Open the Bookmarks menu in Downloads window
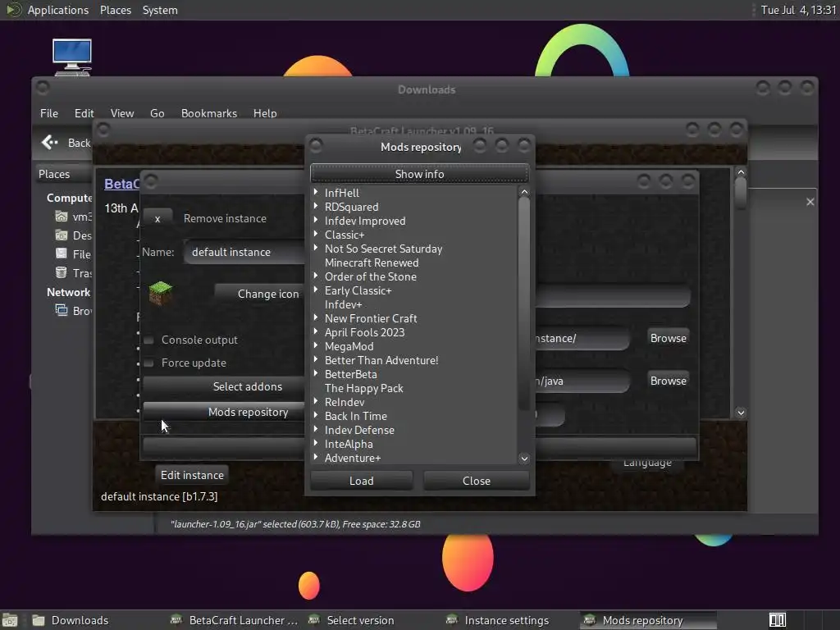This screenshot has height=630, width=840. tap(209, 113)
